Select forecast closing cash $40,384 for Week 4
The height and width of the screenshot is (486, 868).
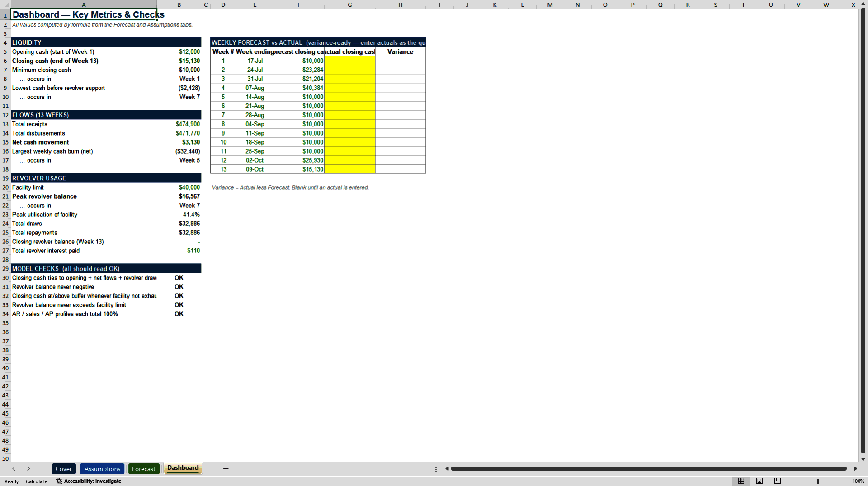[x=299, y=88]
